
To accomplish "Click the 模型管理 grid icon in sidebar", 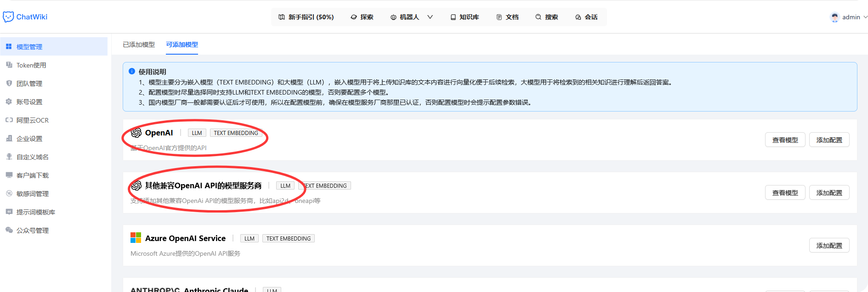I will pyautogui.click(x=9, y=46).
